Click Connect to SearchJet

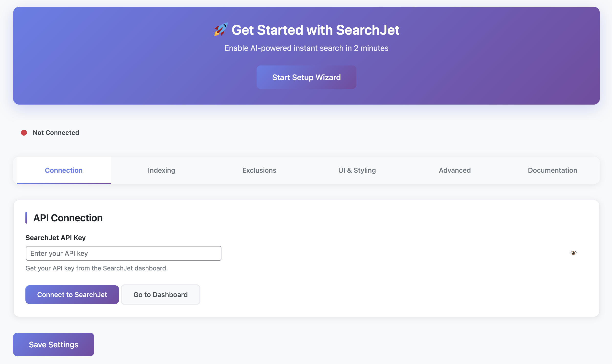[x=72, y=295]
